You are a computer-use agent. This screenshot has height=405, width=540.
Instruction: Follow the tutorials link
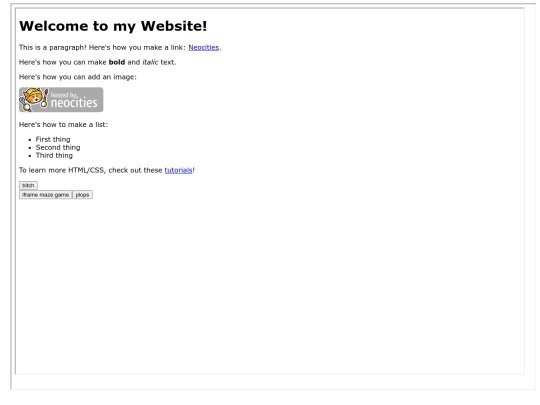pos(178,170)
